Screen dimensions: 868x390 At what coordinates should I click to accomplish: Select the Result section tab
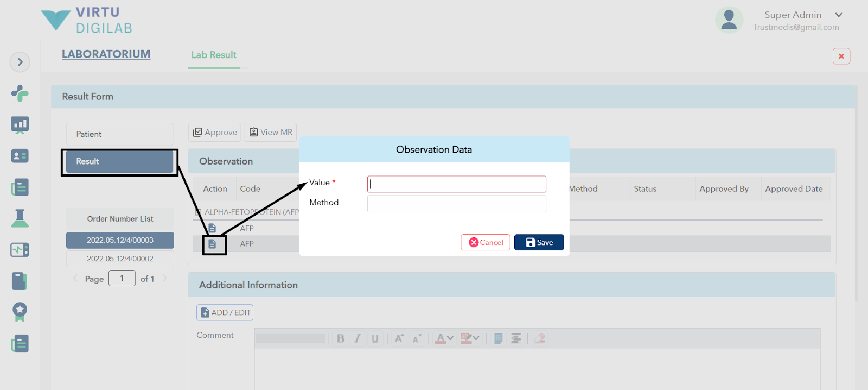119,161
